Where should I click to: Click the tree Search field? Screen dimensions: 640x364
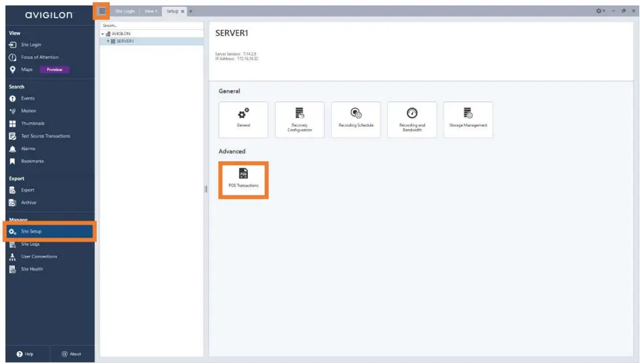(x=152, y=25)
